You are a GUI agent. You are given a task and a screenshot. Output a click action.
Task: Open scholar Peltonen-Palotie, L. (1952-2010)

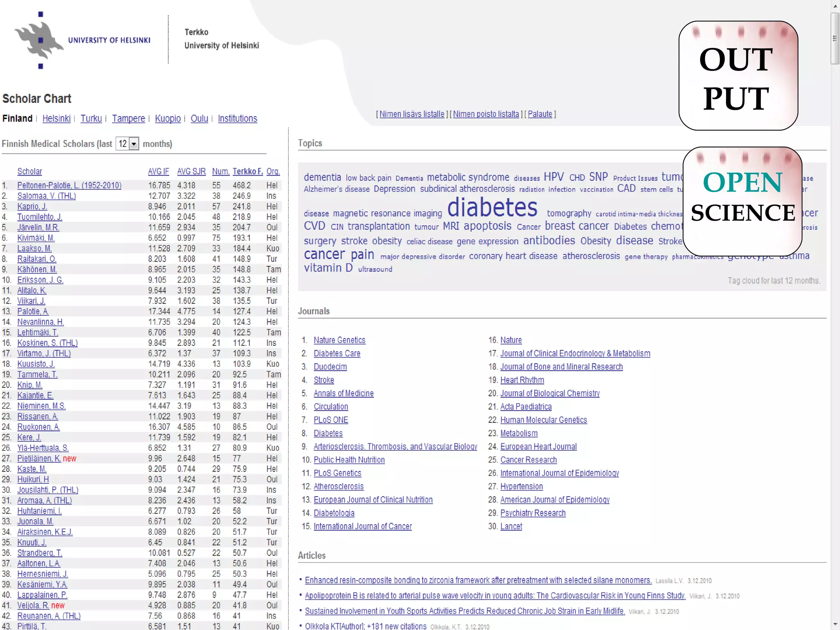(x=69, y=185)
